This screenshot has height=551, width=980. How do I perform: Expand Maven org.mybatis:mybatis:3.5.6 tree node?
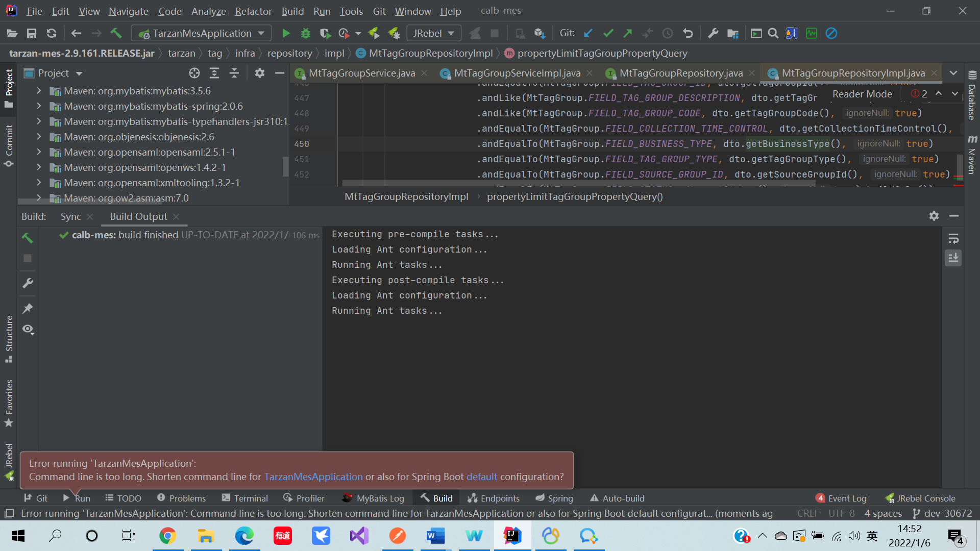tap(39, 91)
